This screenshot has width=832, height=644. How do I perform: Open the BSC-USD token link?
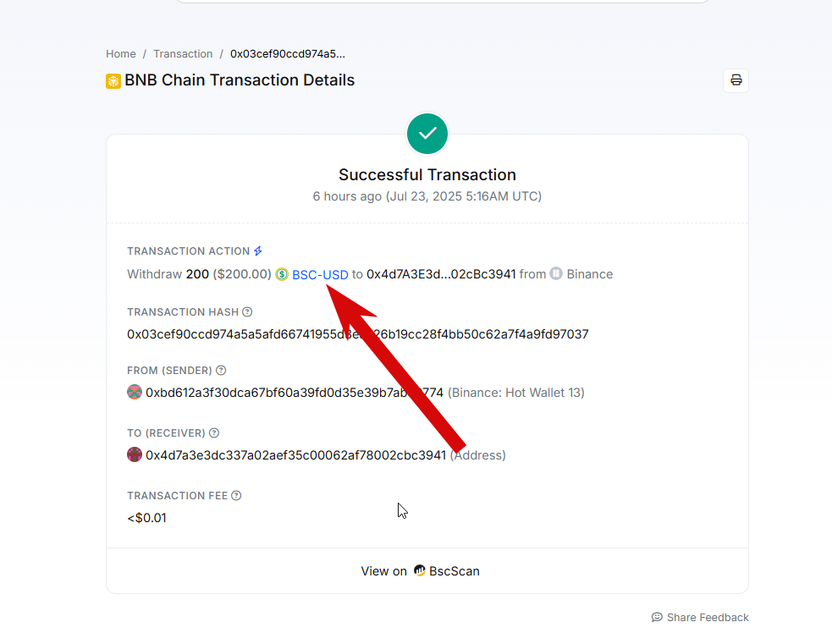pyautogui.click(x=320, y=275)
